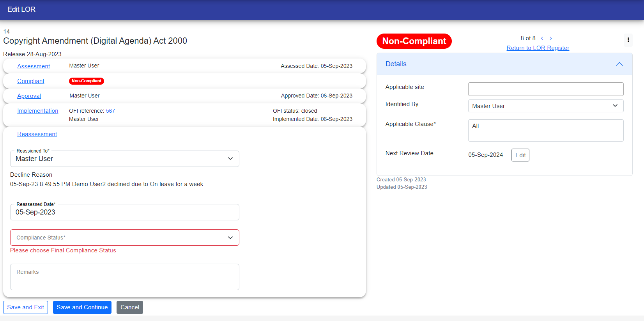This screenshot has height=321, width=644.
Task: Open OFI reference 567
Action: pos(110,111)
